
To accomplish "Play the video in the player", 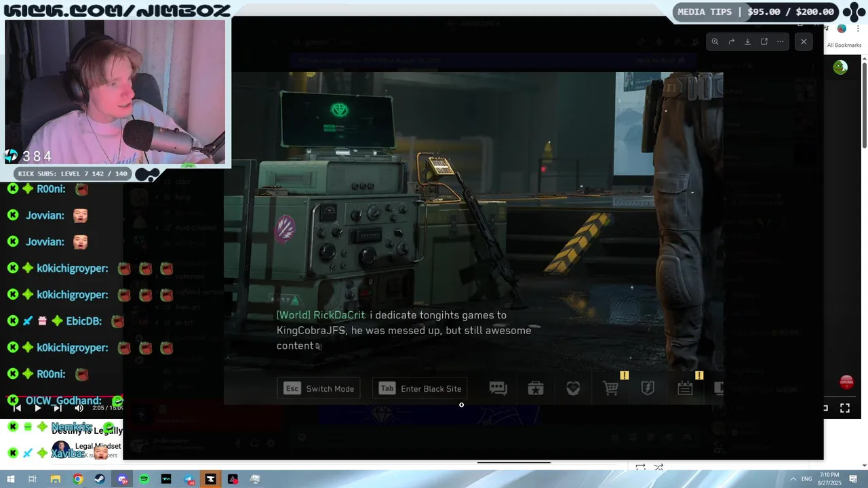I will pyautogui.click(x=37, y=408).
